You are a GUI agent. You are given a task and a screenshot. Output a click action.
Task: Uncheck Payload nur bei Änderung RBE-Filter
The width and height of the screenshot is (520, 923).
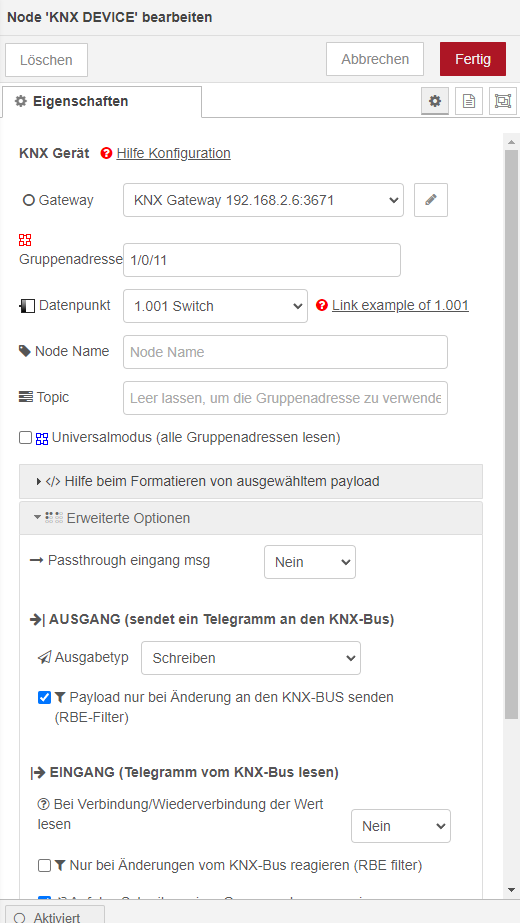coord(44,698)
